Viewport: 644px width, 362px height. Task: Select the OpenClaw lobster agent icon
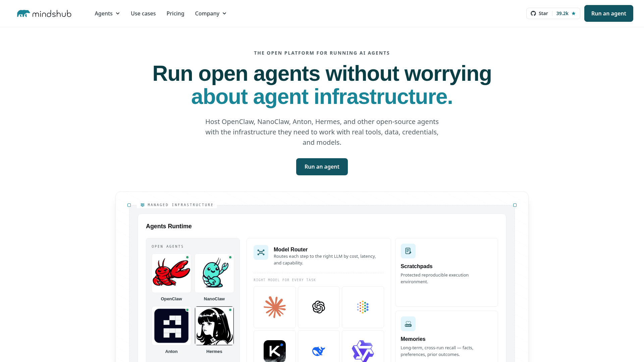tap(171, 273)
